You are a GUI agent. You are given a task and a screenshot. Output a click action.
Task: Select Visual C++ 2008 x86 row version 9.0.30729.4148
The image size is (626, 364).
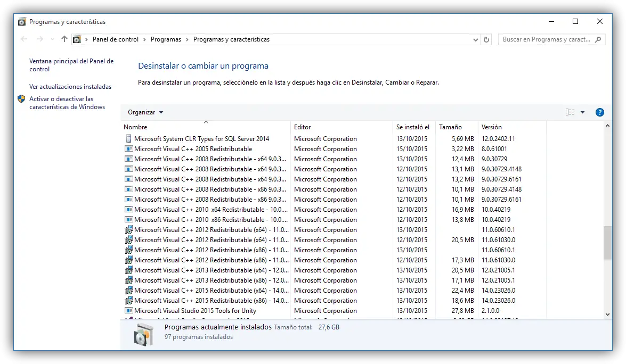coord(334,189)
